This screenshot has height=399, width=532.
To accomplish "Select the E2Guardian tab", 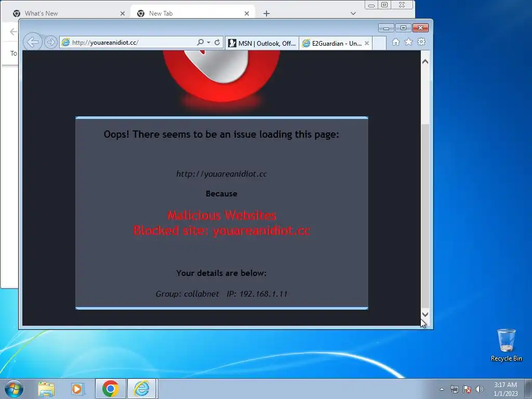I will (x=332, y=44).
